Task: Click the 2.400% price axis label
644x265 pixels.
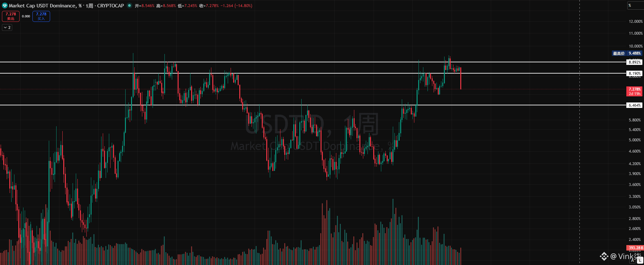Action: click(635, 240)
